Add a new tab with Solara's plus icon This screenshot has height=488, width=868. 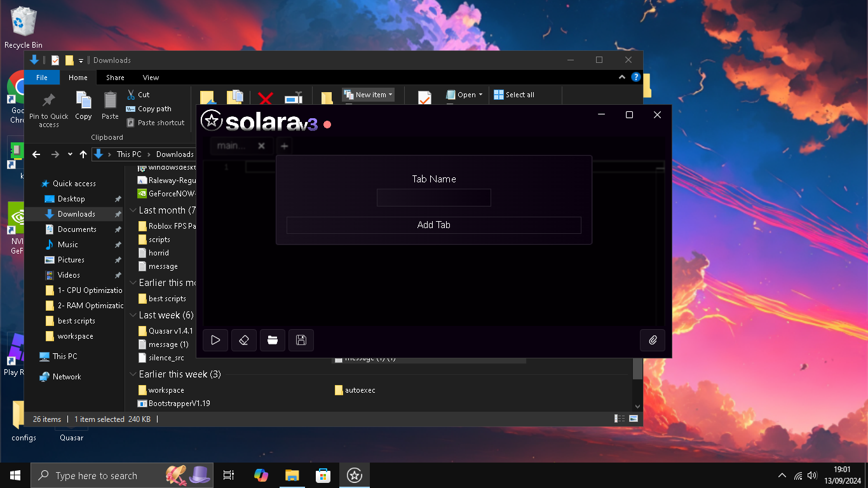285,146
